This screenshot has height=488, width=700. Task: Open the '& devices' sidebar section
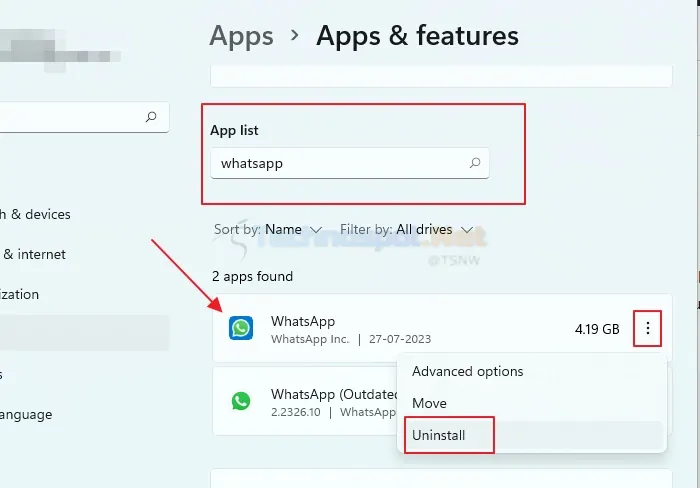tap(35, 214)
